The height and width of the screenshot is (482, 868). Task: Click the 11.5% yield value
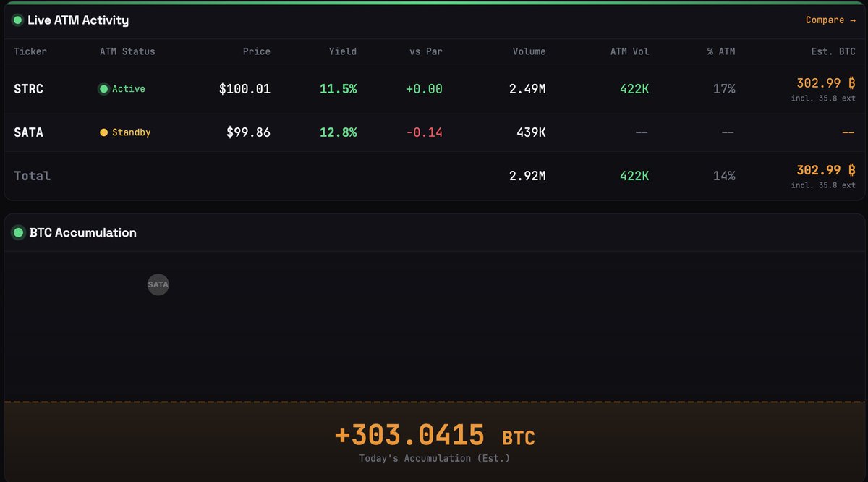click(x=339, y=89)
